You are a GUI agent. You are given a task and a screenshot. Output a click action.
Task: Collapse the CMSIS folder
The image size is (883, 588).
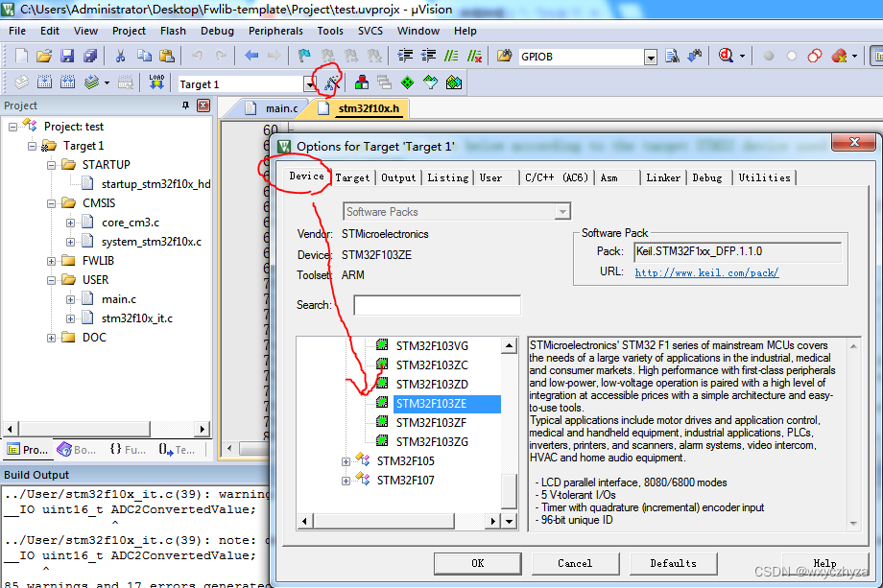pos(51,203)
